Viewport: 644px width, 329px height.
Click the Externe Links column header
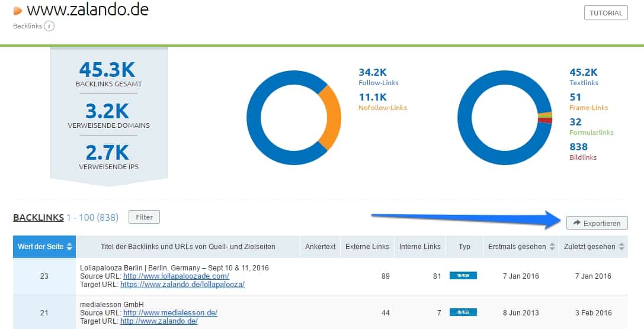click(367, 247)
